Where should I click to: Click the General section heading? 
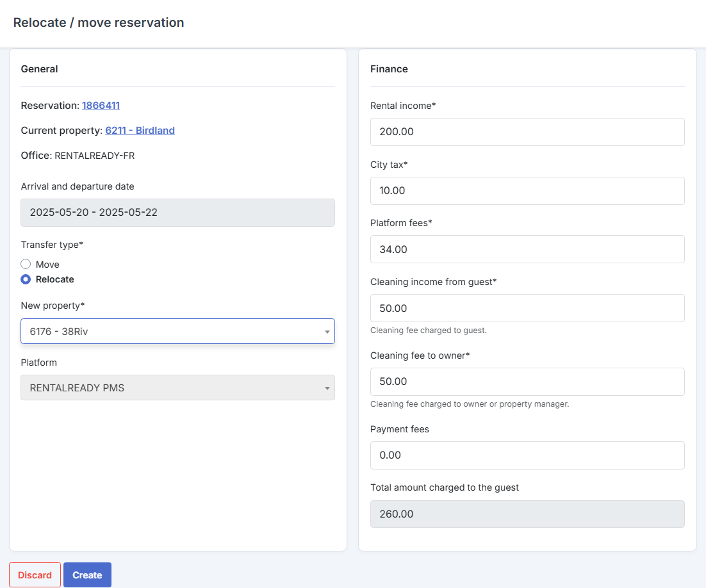pos(39,69)
